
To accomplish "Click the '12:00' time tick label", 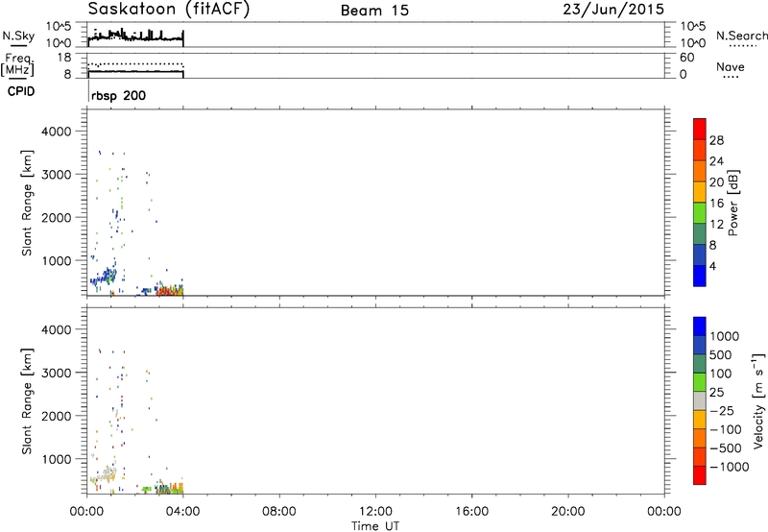I will click(x=375, y=512).
